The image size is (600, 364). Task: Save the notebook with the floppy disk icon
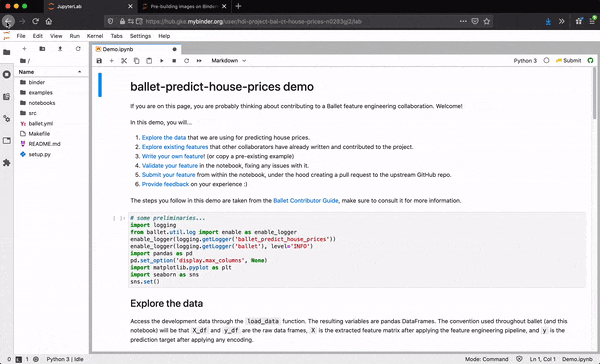(99, 60)
